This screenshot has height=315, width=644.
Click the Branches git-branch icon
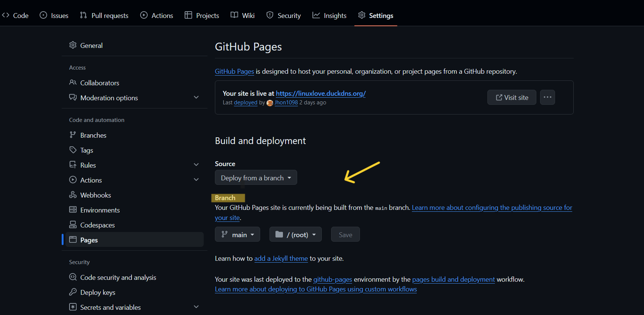click(73, 135)
